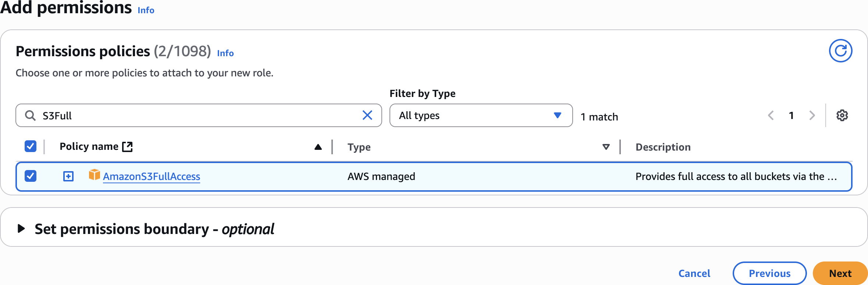The image size is (868, 285).
Task: Click the Next button
Action: 840,273
